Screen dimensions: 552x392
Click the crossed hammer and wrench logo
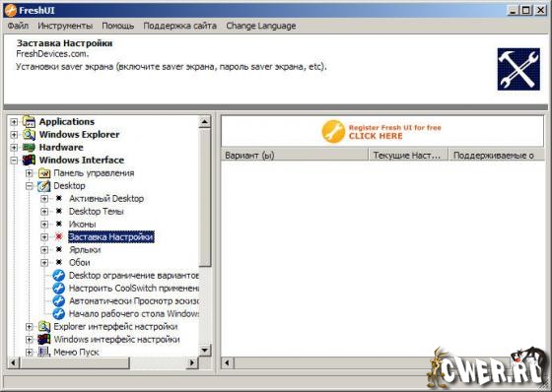pyautogui.click(x=518, y=69)
